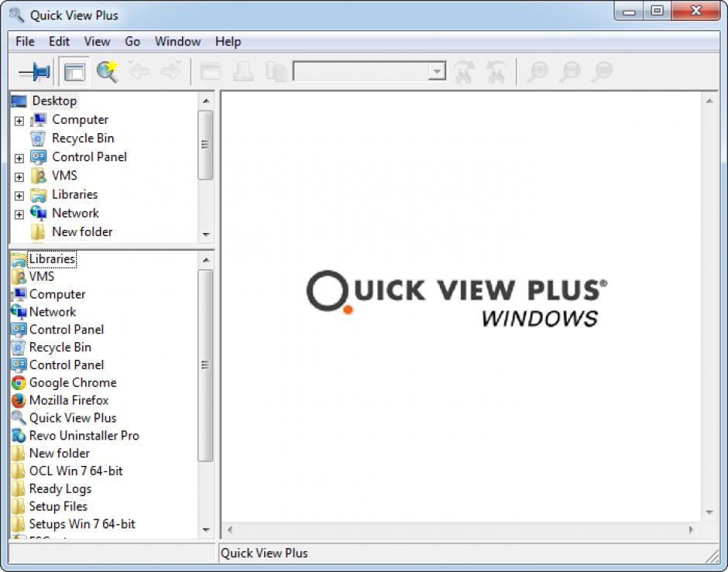
Task: Open the search text combo box dropdown
Action: (x=437, y=71)
